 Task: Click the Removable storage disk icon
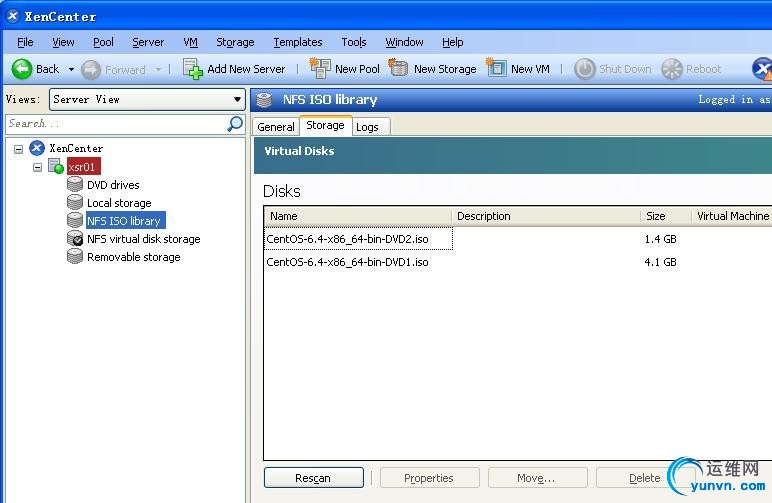click(x=75, y=256)
